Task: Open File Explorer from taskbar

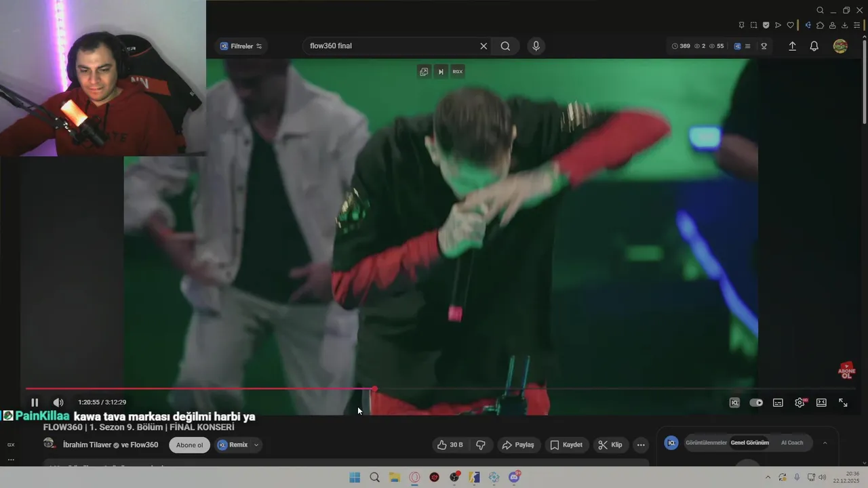Action: click(x=395, y=477)
